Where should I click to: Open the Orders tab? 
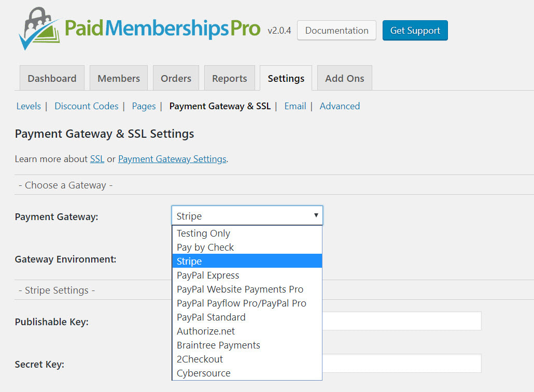176,78
